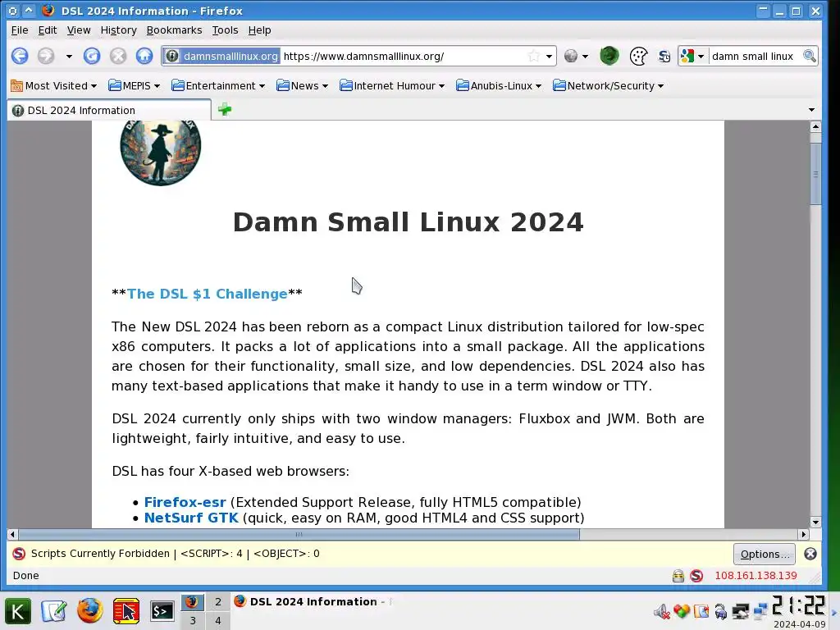Launch Firefox from the taskbar icon
The image size is (840, 630).
[90, 611]
